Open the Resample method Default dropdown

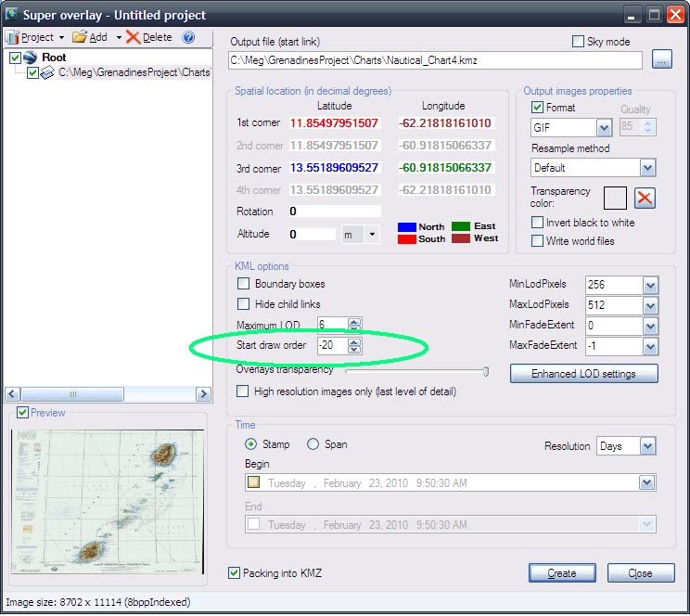tap(647, 168)
